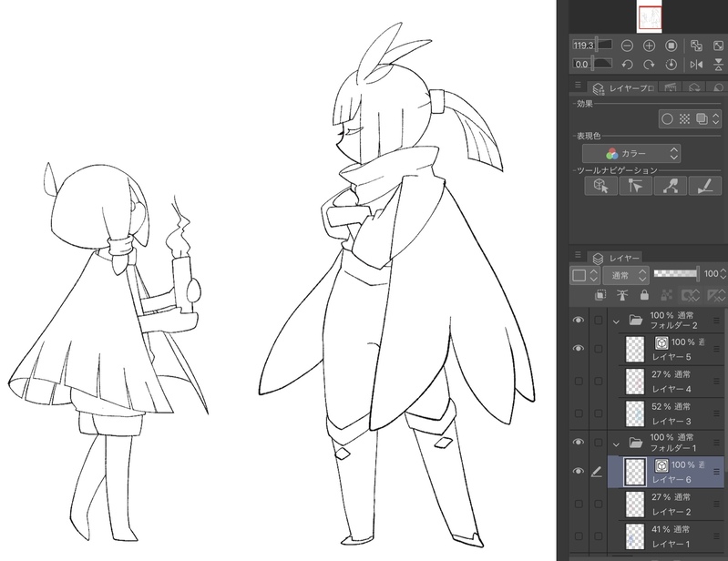The height and width of the screenshot is (561, 728).
Task: Flip the canvas vertically
Action: (718, 65)
